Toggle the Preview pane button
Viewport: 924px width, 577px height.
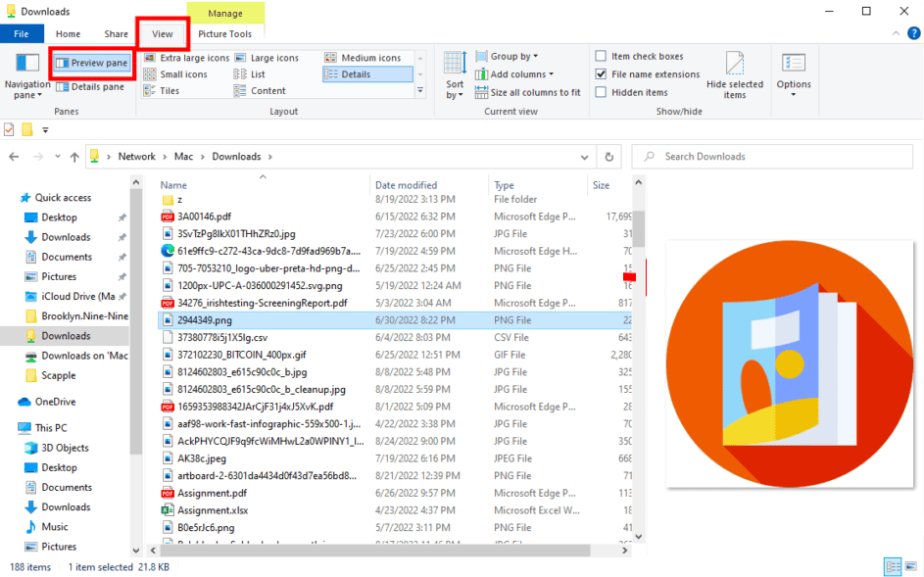pyautogui.click(x=92, y=63)
